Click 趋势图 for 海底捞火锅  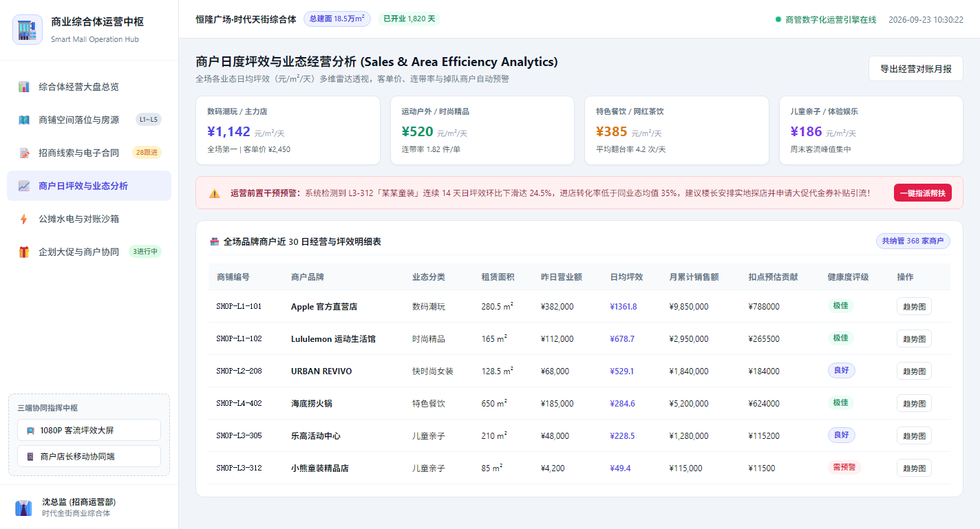click(914, 403)
